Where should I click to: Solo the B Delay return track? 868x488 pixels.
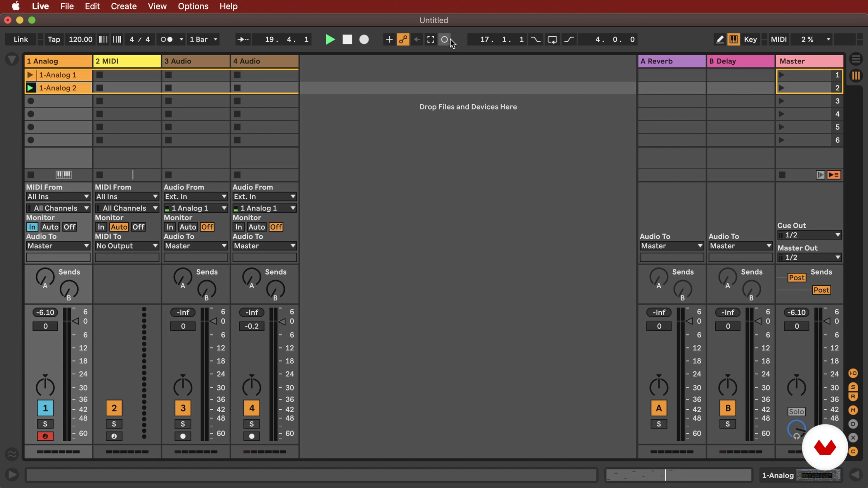click(x=727, y=424)
